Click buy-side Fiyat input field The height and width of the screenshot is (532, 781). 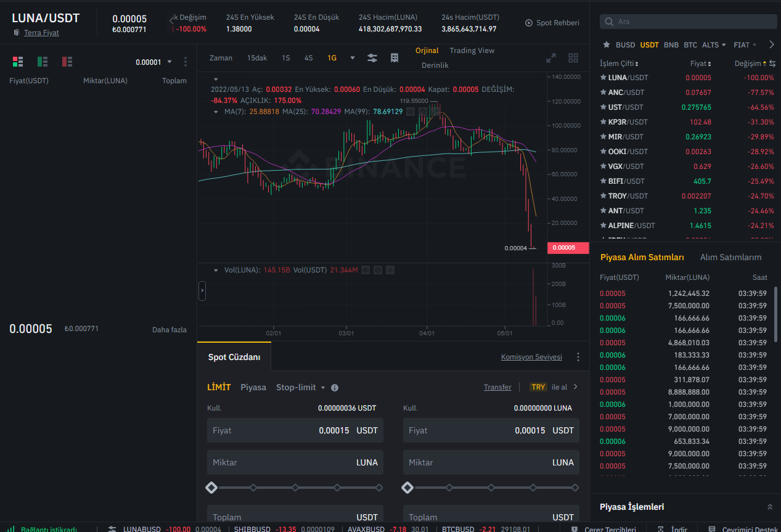[295, 430]
